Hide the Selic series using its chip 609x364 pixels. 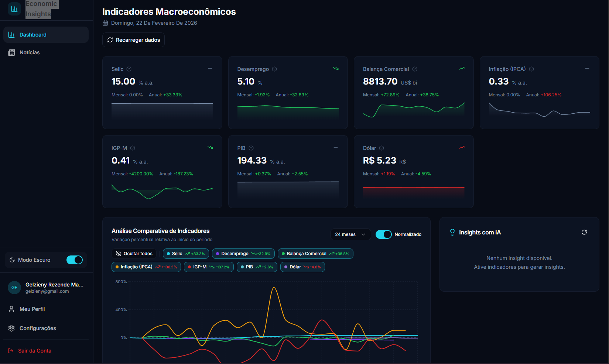click(185, 254)
